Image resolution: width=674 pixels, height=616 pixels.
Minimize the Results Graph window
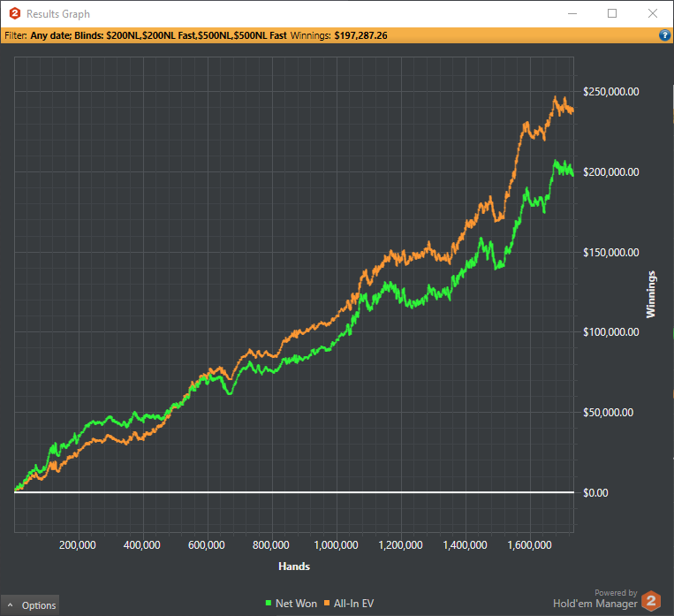coord(572,14)
